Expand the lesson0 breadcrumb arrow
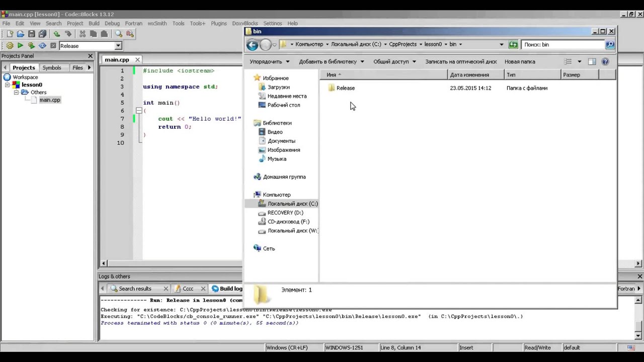 click(445, 44)
